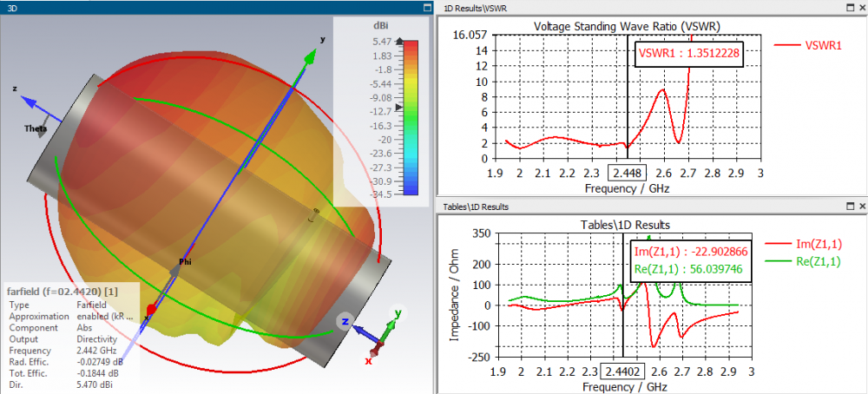The image size is (868, 394).
Task: Click the Im(Z1,1) marker value readout
Action: (692, 251)
